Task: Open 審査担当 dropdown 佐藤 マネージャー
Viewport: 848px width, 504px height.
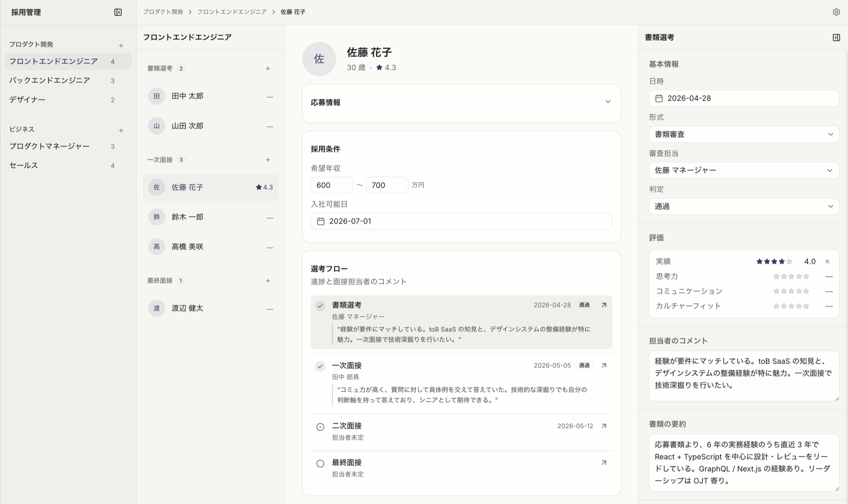Action: [744, 170]
